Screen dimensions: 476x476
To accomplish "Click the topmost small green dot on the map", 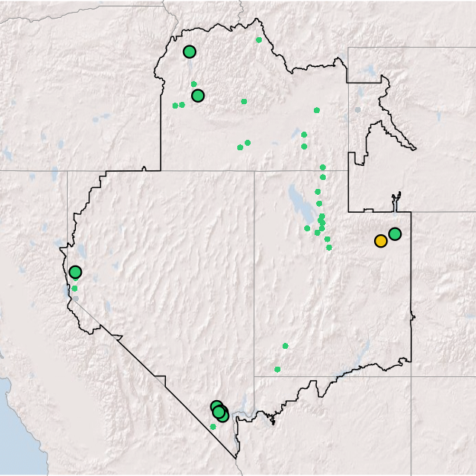I will 258,40.
